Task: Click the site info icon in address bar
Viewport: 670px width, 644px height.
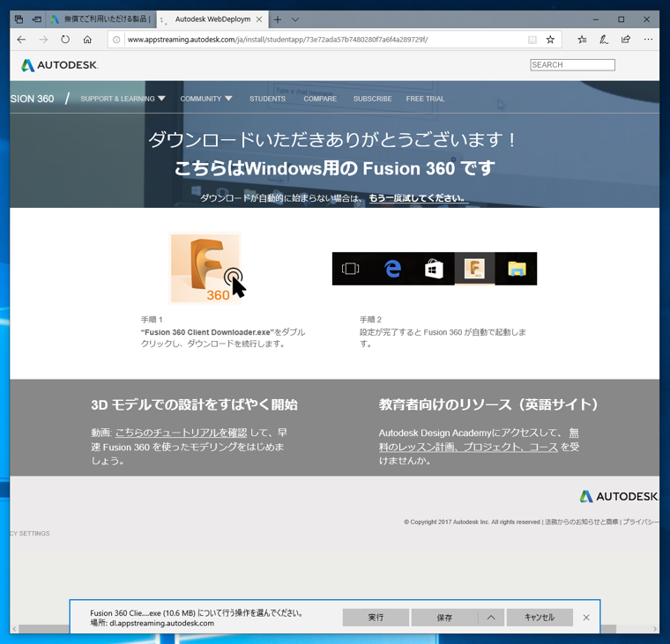Action: coord(116,40)
